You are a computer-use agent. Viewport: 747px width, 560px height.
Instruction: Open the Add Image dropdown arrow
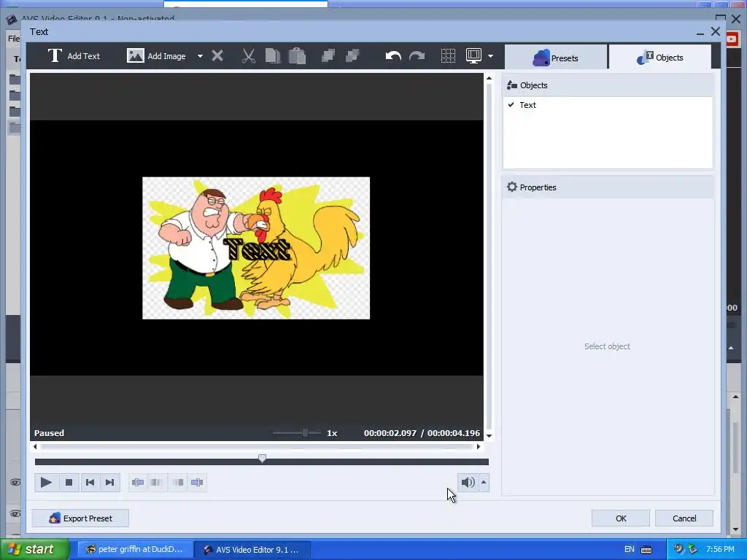200,56
